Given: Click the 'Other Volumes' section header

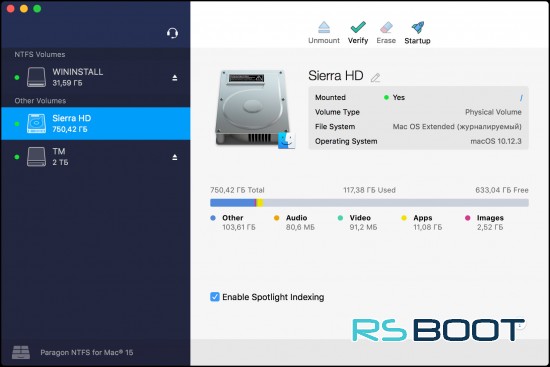Looking at the screenshot, I should tap(40, 101).
